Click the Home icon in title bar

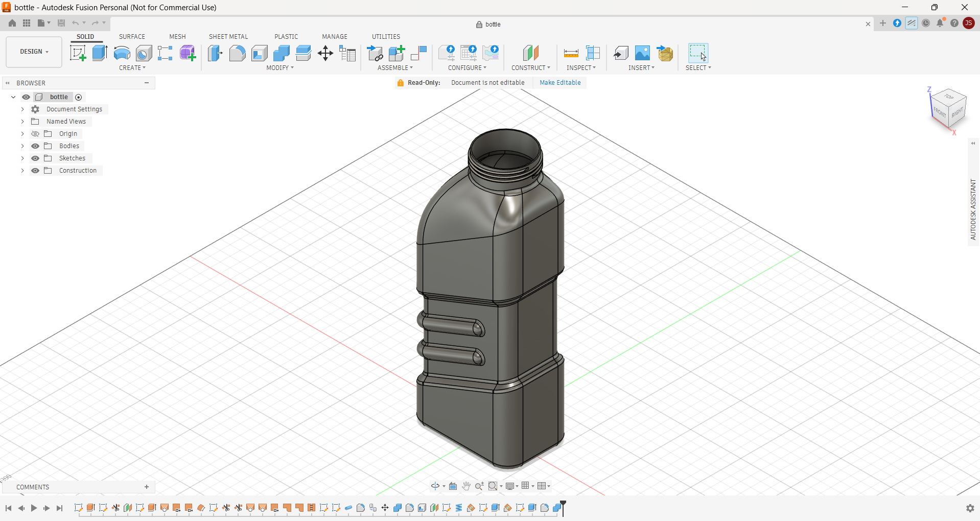tap(12, 23)
